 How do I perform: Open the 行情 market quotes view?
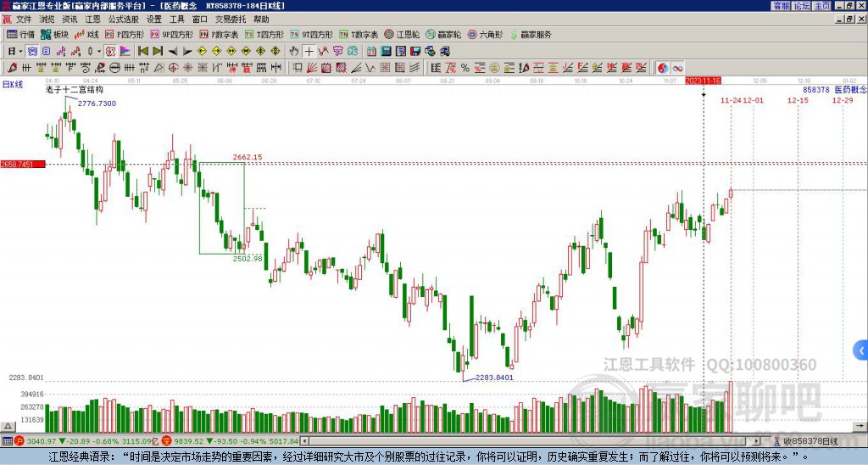20,34
